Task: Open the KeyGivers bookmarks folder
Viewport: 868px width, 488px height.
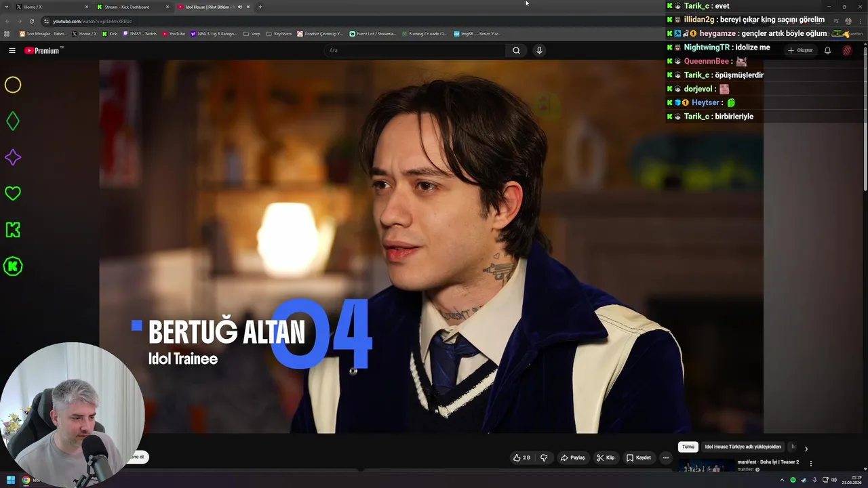Action: pyautogui.click(x=279, y=33)
